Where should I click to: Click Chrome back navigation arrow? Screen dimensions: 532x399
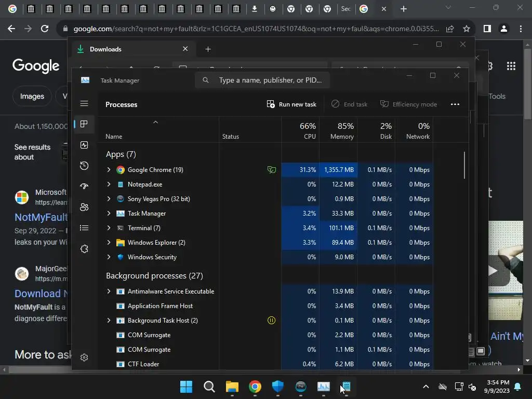pos(11,29)
